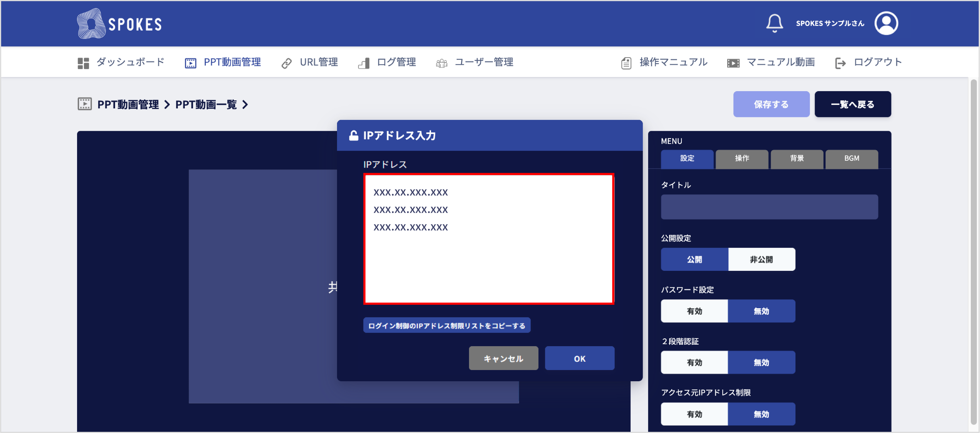
Task: Click the 保存する button
Action: [x=771, y=104]
